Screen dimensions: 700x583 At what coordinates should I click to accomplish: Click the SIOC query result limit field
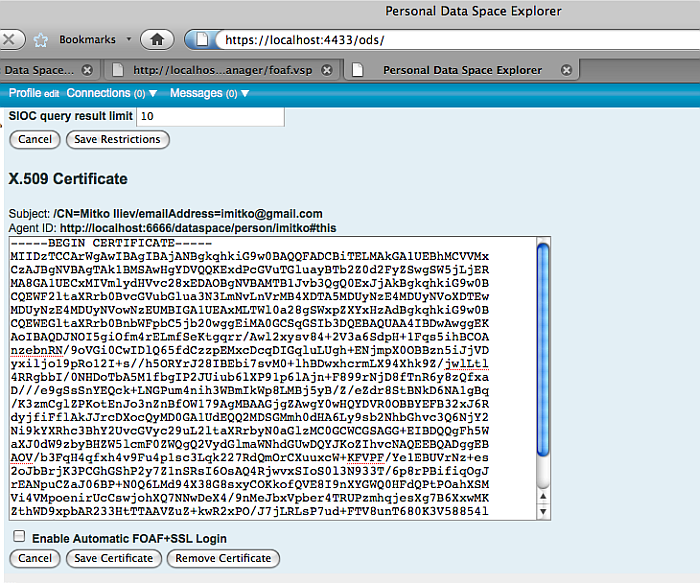[210, 117]
